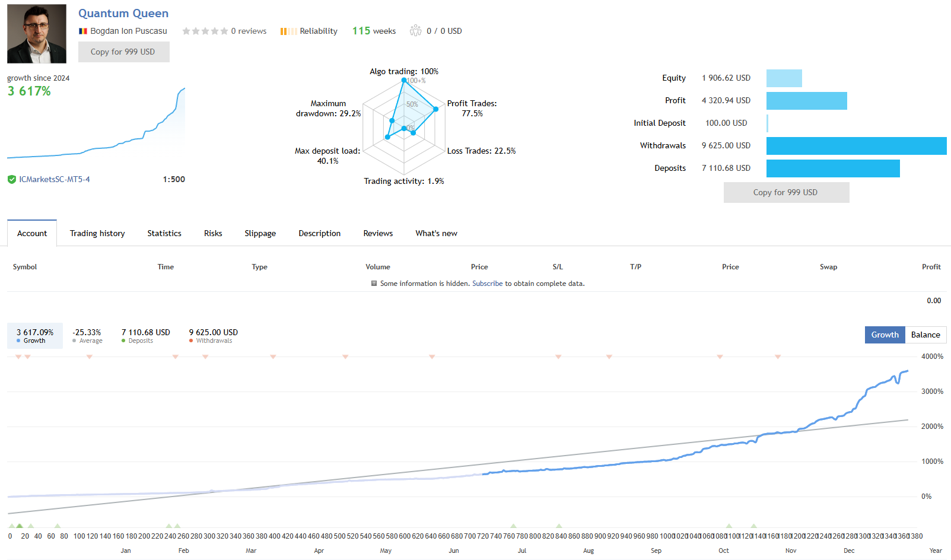
Task: Click the Algo trading: 100% label
Action: tap(404, 71)
